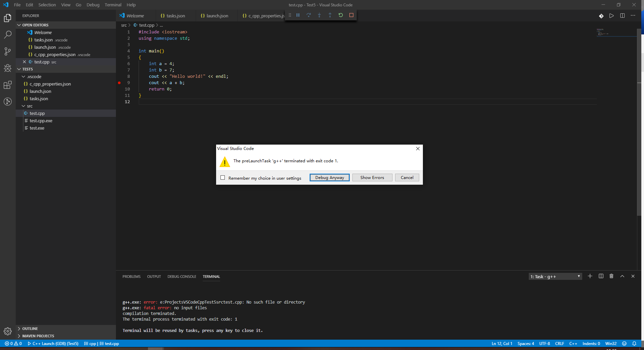This screenshot has width=644, height=350.
Task: Close the Visual Studio Code dialog
Action: tap(418, 149)
